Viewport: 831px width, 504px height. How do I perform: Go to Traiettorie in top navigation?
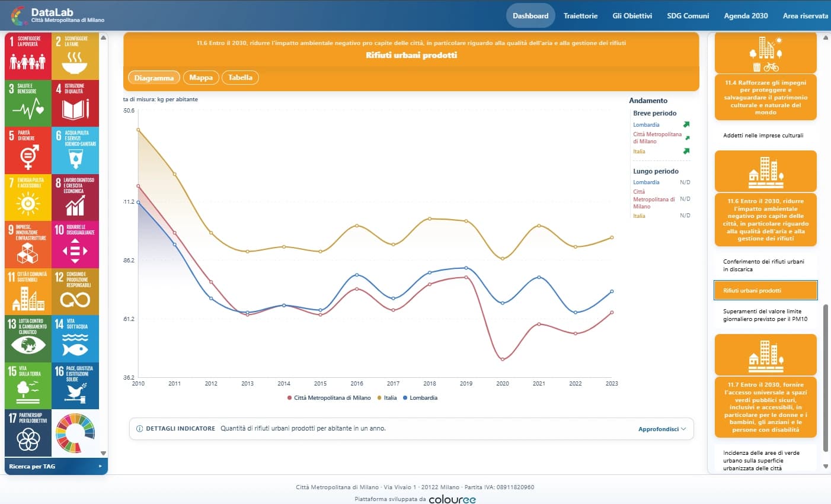click(x=580, y=16)
